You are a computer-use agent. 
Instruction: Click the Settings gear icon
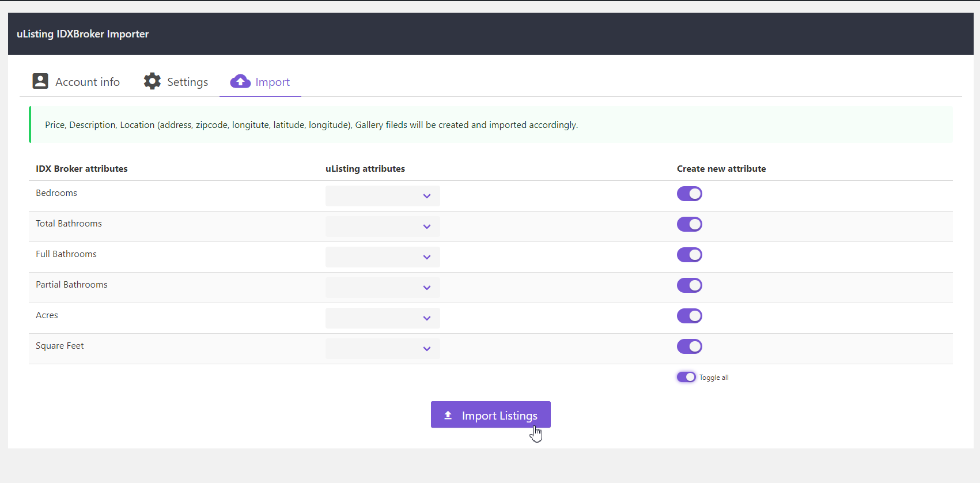pos(152,81)
